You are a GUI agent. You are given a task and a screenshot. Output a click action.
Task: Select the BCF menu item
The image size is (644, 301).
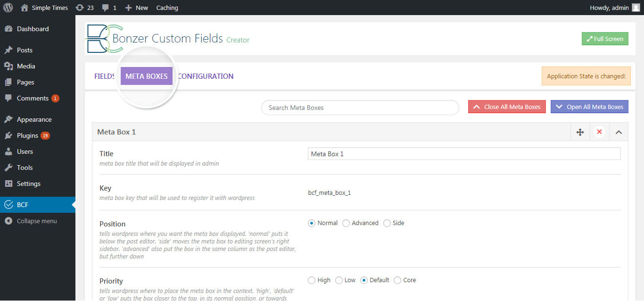38,205
